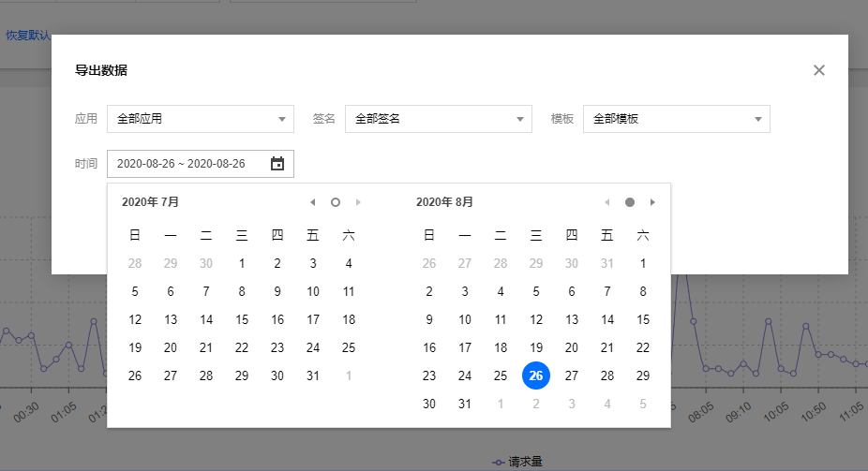Image resolution: width=868 pixels, height=471 pixels.
Task: Select August 30 in the calendar
Action: tap(429, 405)
